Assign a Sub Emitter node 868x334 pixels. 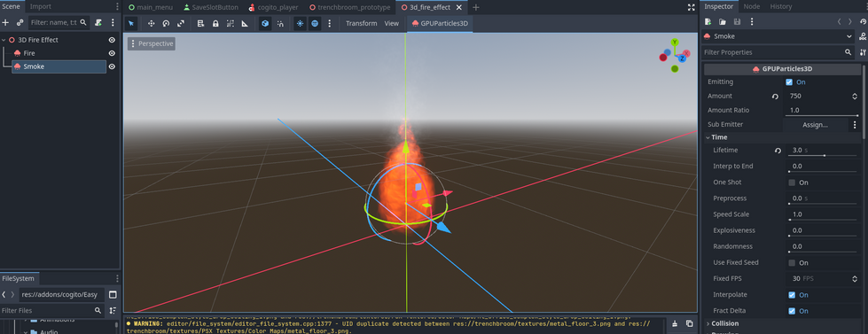(815, 125)
